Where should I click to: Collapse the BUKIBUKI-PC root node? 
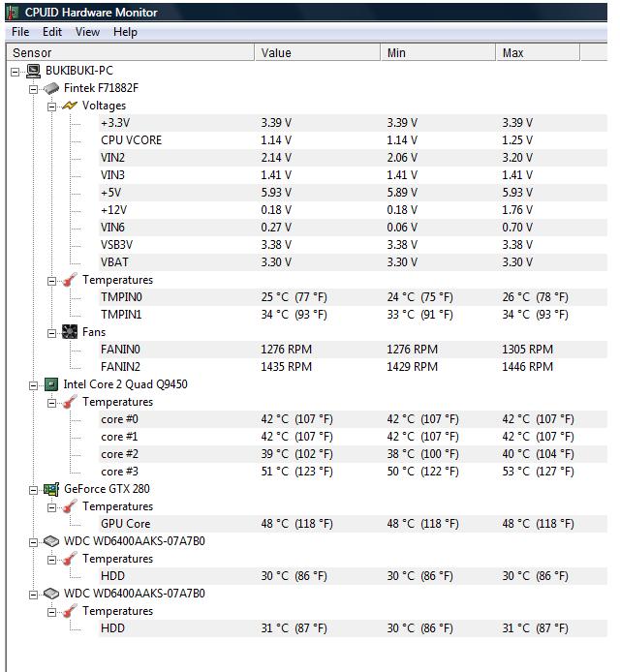pyautogui.click(x=15, y=72)
